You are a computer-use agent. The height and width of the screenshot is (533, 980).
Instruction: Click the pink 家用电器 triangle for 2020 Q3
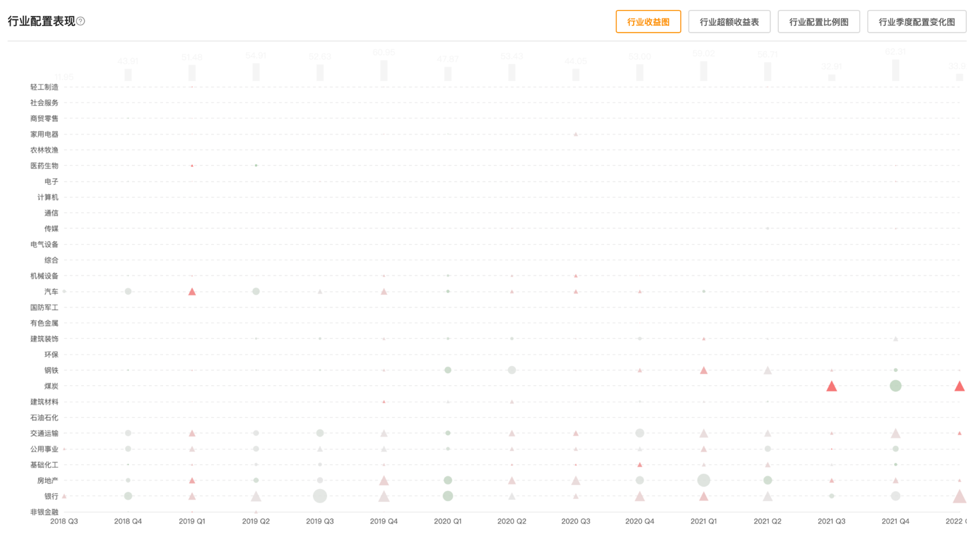pyautogui.click(x=576, y=134)
